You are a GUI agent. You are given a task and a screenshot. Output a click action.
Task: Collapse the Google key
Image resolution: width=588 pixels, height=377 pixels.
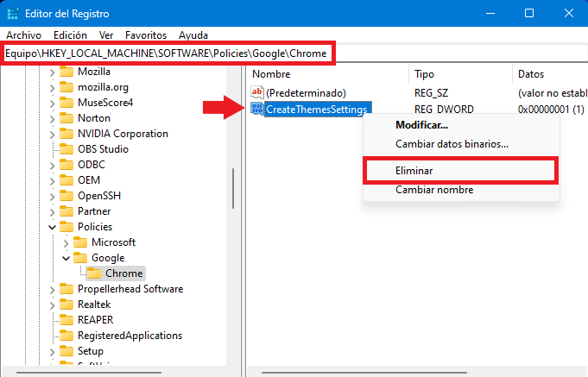(66, 258)
